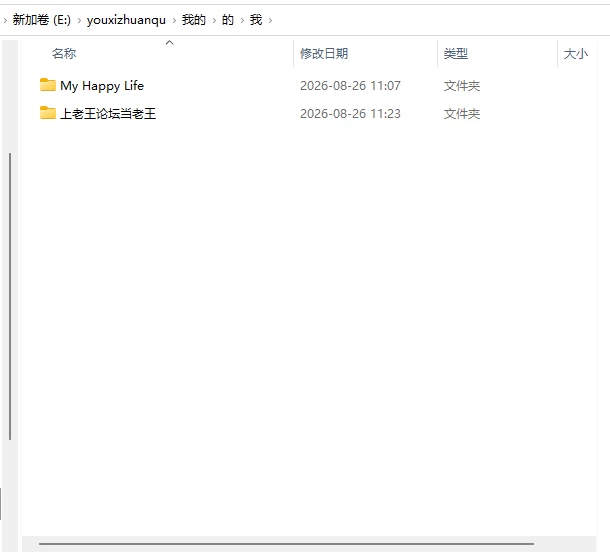The width and height of the screenshot is (610, 555).
Task: Navigate to youxizhuanqu in breadcrumb
Action: pos(126,19)
